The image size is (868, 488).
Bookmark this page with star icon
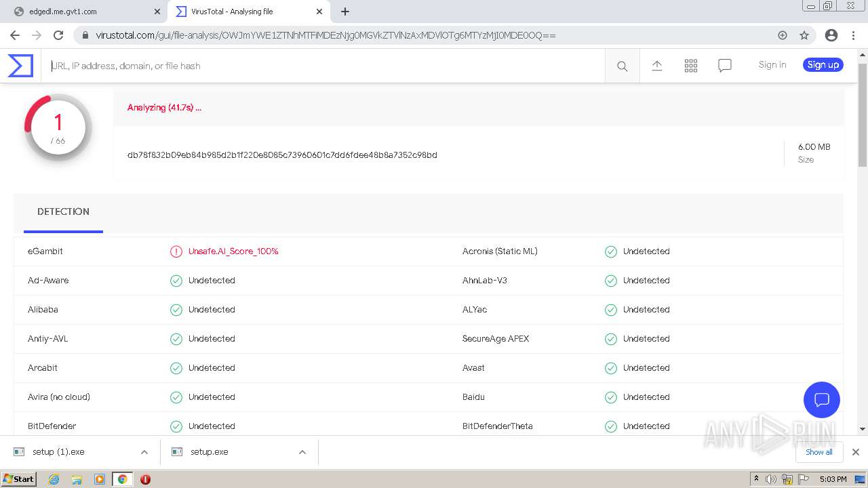pos(804,35)
